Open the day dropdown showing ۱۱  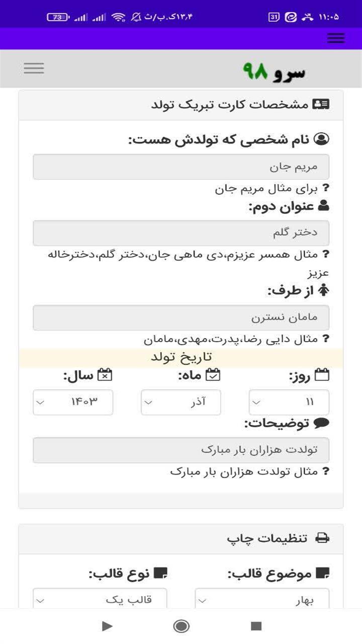point(288,402)
